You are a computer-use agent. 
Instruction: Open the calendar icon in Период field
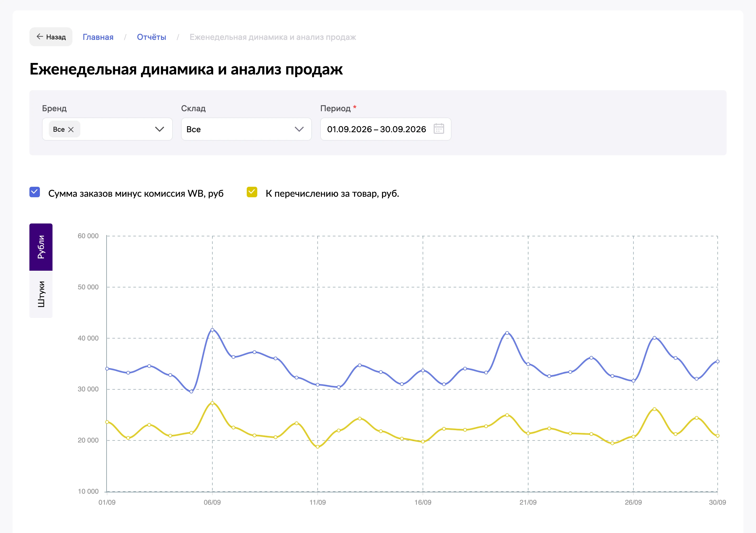point(439,129)
